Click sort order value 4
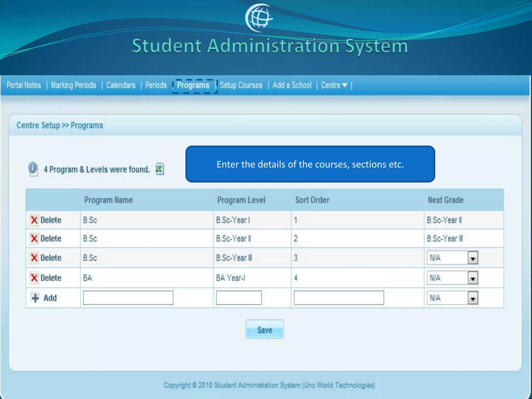This screenshot has height=399, width=532. pos(296,278)
